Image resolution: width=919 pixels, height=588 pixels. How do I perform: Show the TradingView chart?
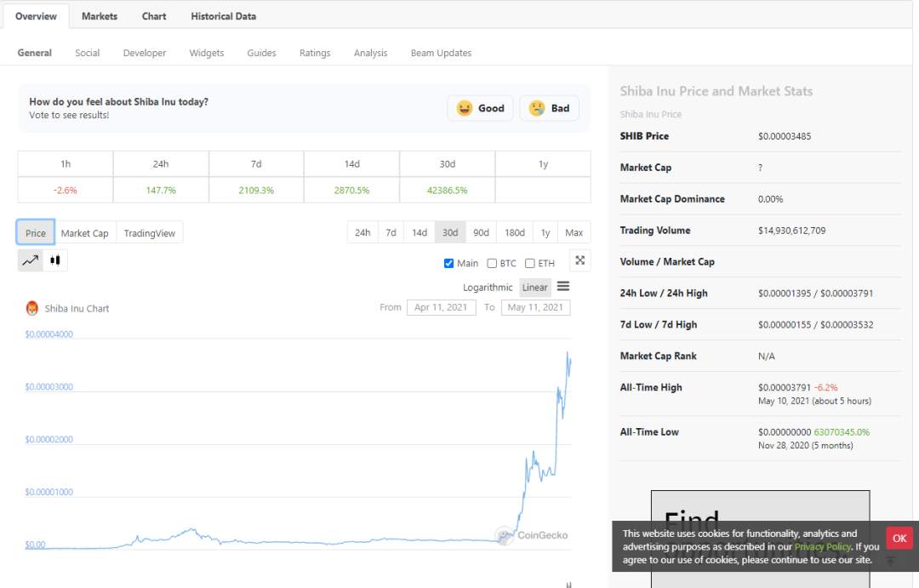coord(150,233)
